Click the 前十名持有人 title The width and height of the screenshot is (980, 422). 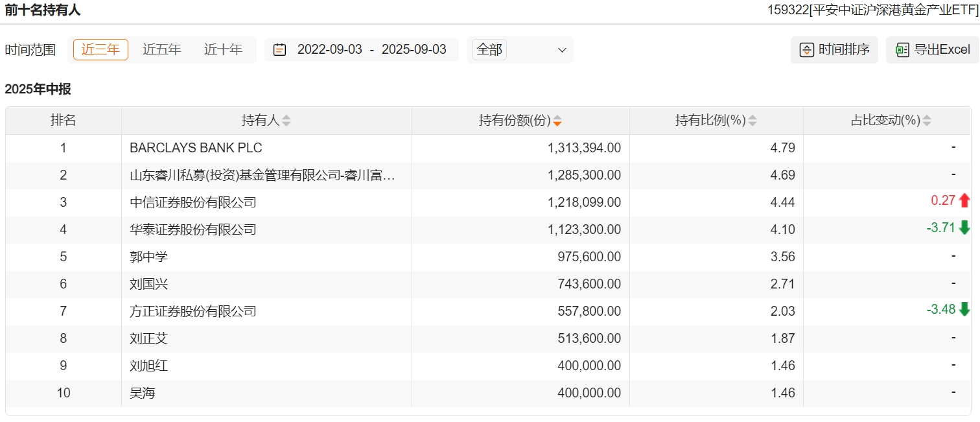[43, 10]
